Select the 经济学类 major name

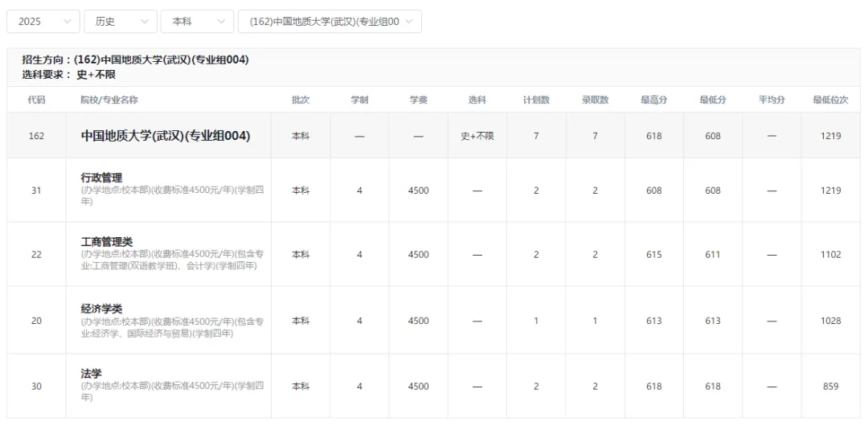pos(102,309)
